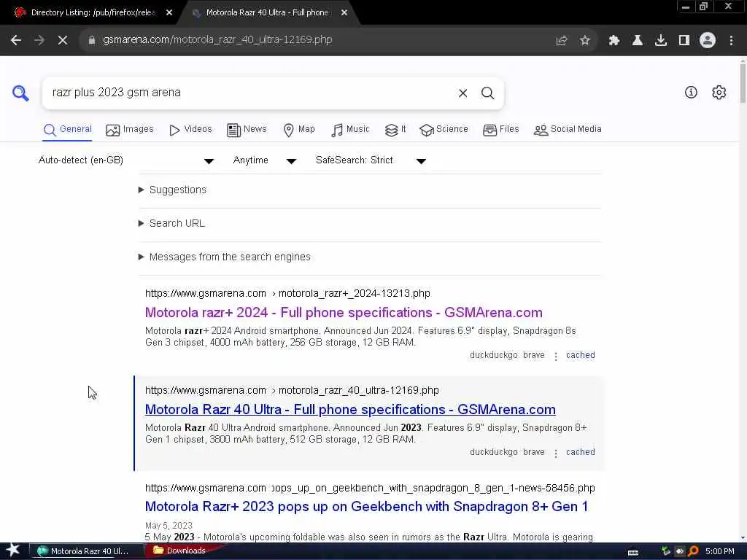The image size is (747, 560).
Task: Open the profile avatar menu
Action: pos(708,40)
